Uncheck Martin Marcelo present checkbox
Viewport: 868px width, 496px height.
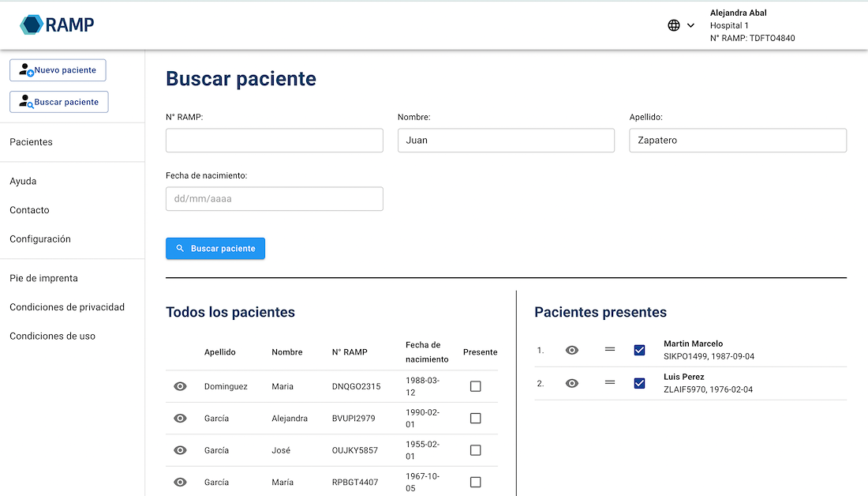pos(639,350)
